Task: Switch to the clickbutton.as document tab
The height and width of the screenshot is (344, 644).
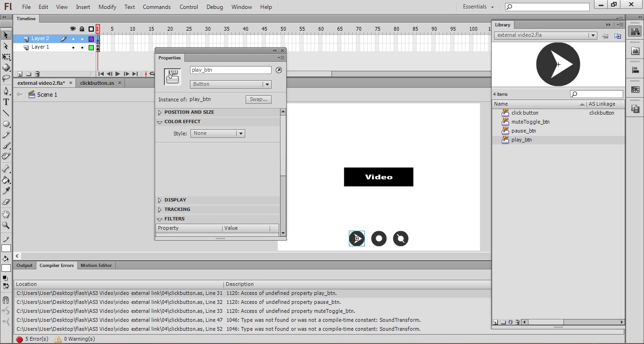Action: (x=97, y=83)
